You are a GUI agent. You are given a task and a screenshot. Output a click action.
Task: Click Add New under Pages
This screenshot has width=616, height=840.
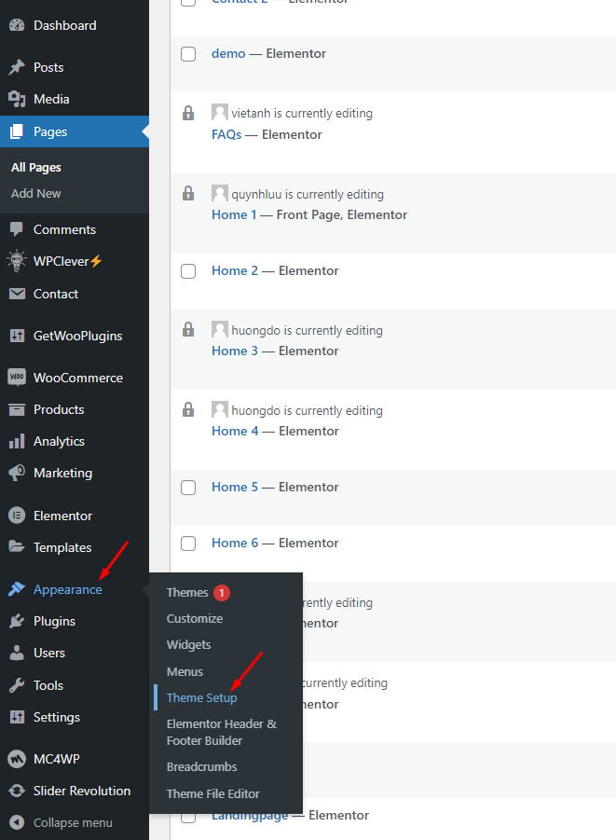click(36, 193)
